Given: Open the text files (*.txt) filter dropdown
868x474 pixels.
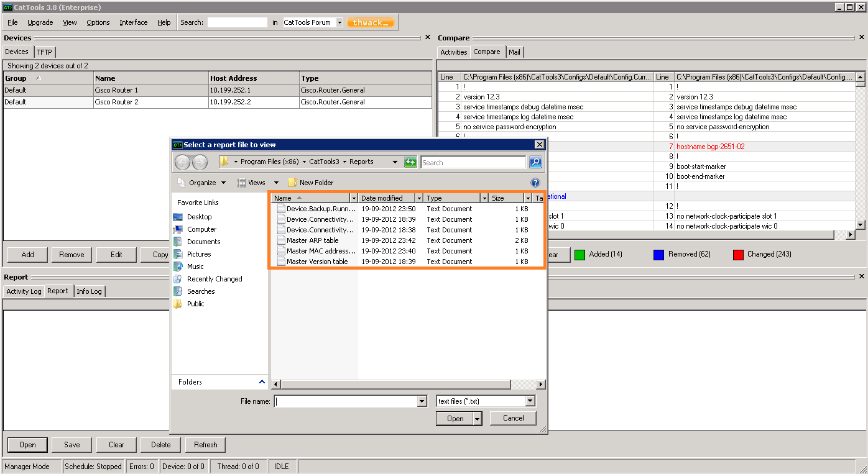Looking at the screenshot, I should pyautogui.click(x=530, y=401).
